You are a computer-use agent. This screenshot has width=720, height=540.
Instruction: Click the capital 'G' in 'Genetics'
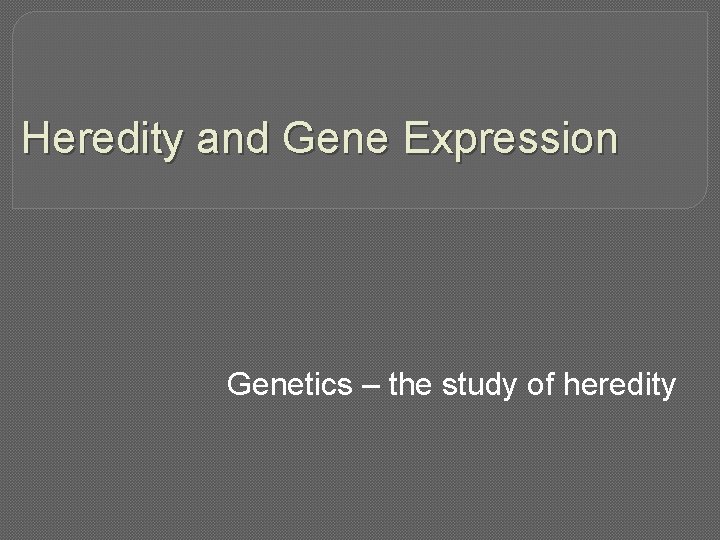click(240, 384)
